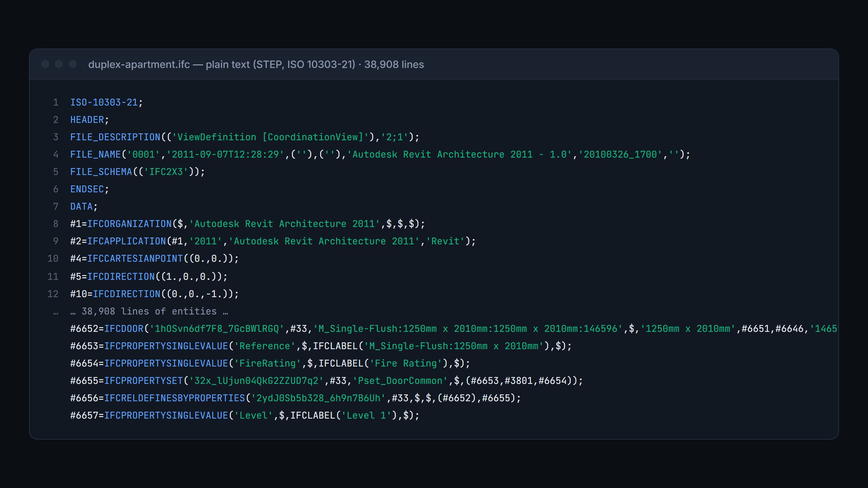868x488 pixels.
Task: Click the IFCORGANIZATION entity name
Action: pos(129,224)
